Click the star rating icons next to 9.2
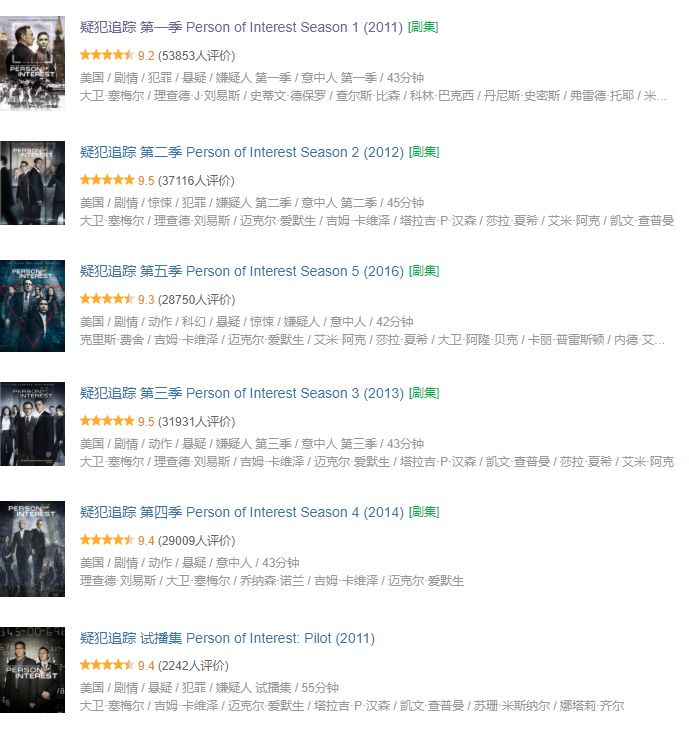The width and height of the screenshot is (689, 732). 107,55
